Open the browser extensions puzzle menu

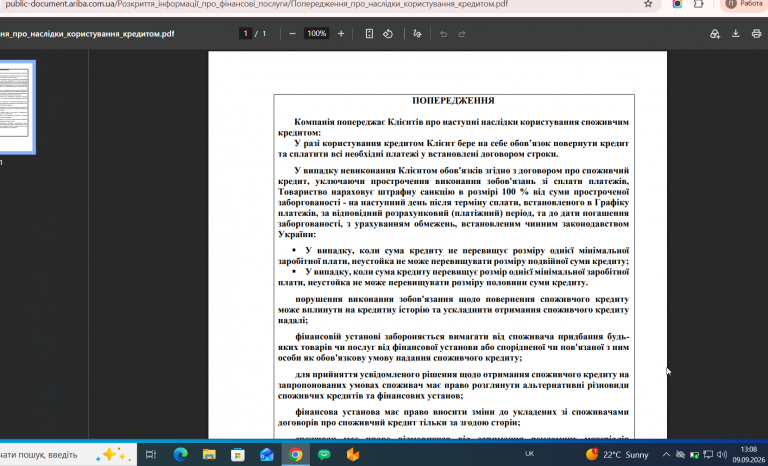[698, 4]
